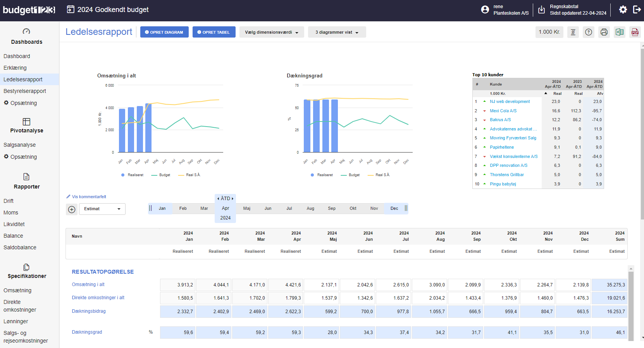Open the help question mark icon

(589, 32)
